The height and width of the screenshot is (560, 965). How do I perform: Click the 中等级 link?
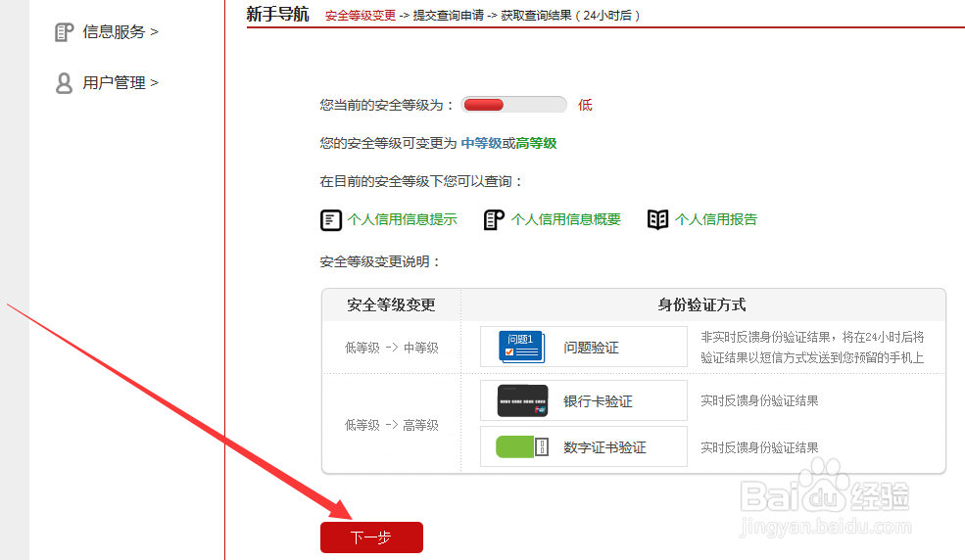point(481,143)
